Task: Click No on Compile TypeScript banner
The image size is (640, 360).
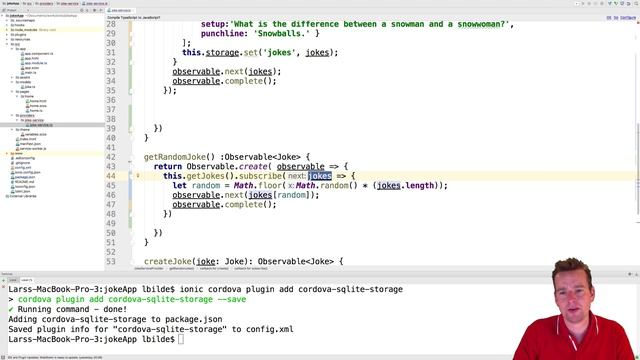Action: tap(616, 18)
